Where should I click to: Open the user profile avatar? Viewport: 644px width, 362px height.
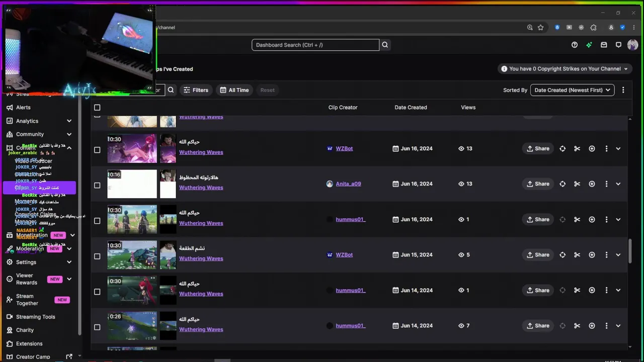[633, 45]
